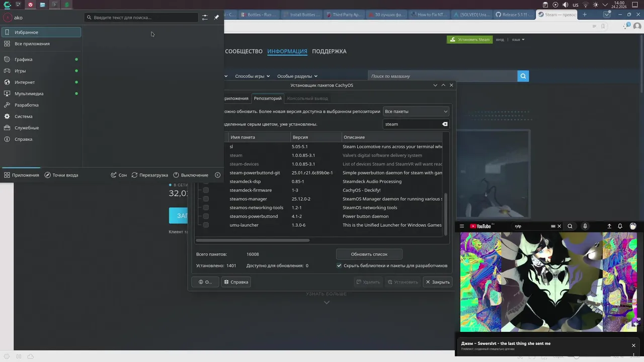Select the Разработка category
The height and width of the screenshot is (362, 644).
click(x=41, y=105)
